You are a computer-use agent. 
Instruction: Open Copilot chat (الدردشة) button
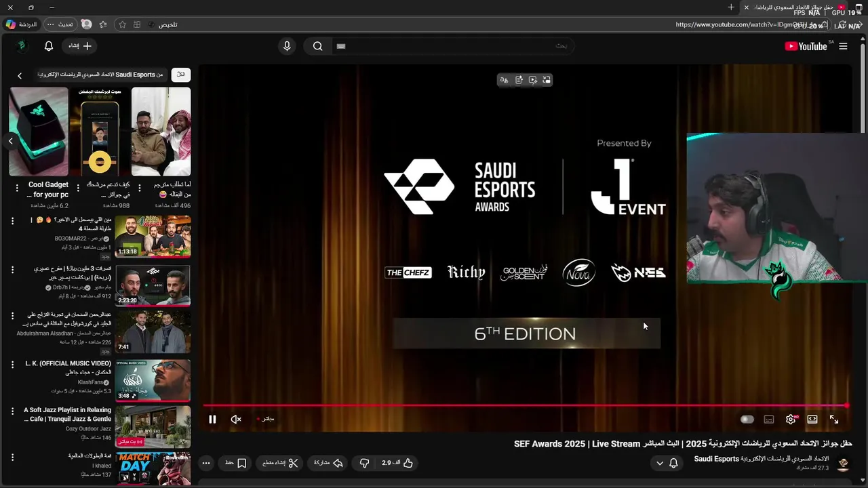(x=22, y=24)
